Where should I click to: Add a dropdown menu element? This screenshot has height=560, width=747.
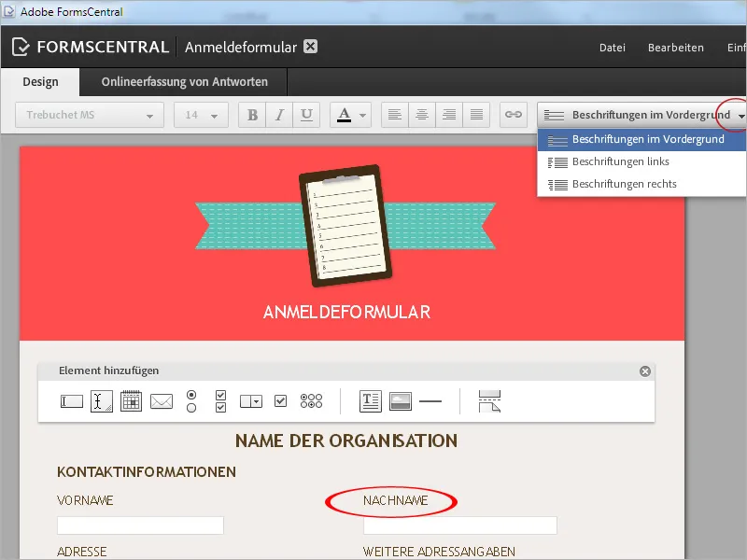(251, 401)
